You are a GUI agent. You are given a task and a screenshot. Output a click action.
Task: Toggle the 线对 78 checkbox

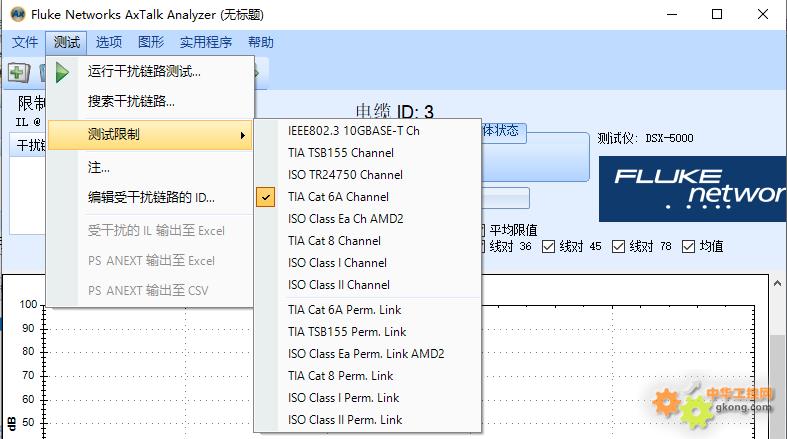(x=620, y=247)
